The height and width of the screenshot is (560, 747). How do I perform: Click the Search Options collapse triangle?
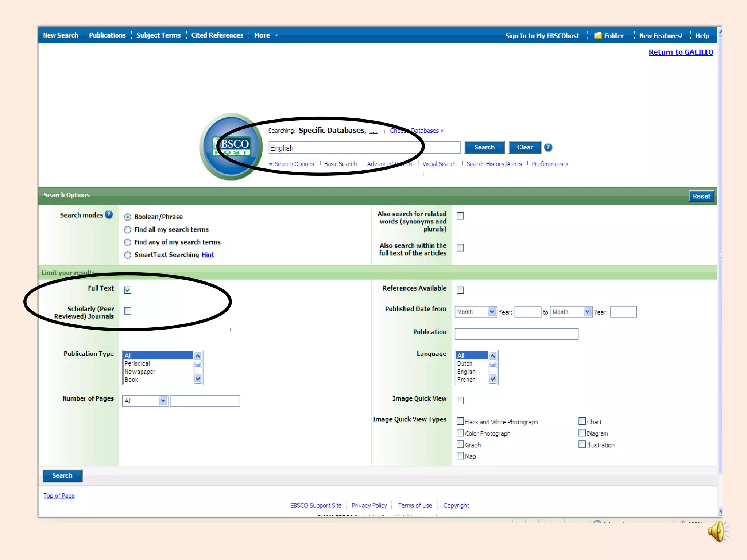tap(271, 164)
